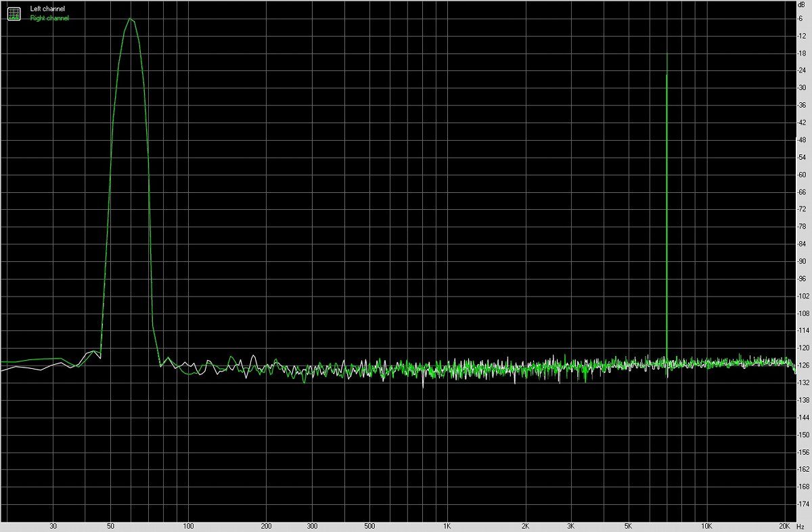Click the 2K label on the frequency axis
This screenshot has height=532, width=812.
coord(526,525)
